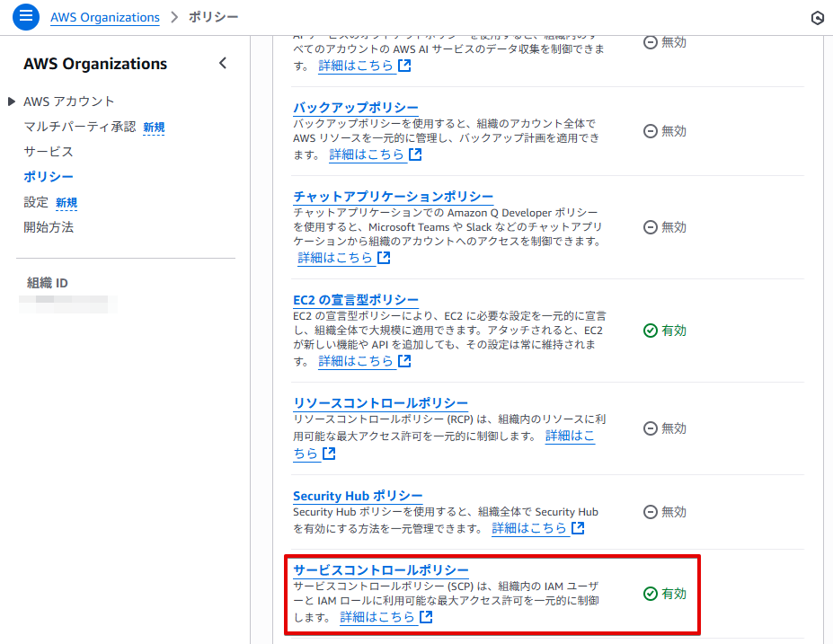833x644 pixels.
Task: Open the Security Hub ポリシー link
Action: [358, 496]
